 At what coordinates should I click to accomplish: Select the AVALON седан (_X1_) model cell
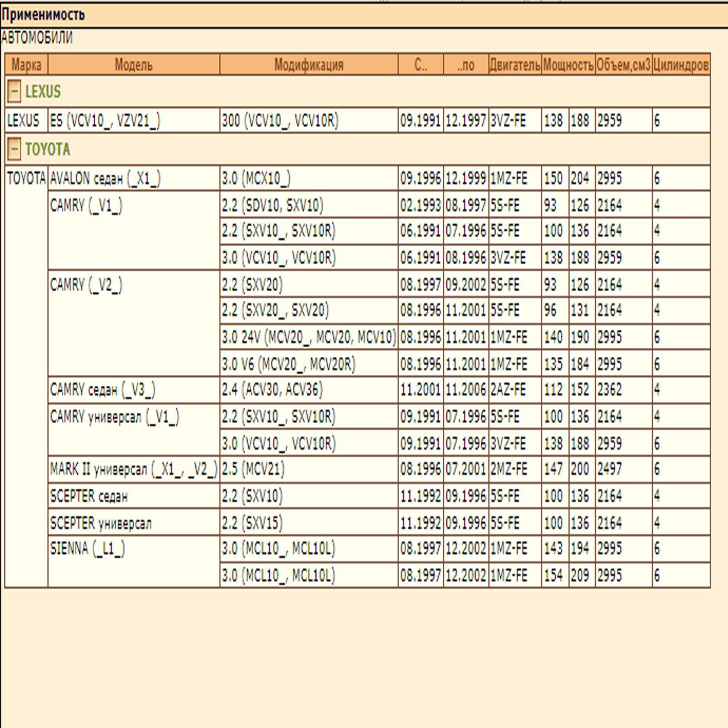pyautogui.click(x=134, y=178)
